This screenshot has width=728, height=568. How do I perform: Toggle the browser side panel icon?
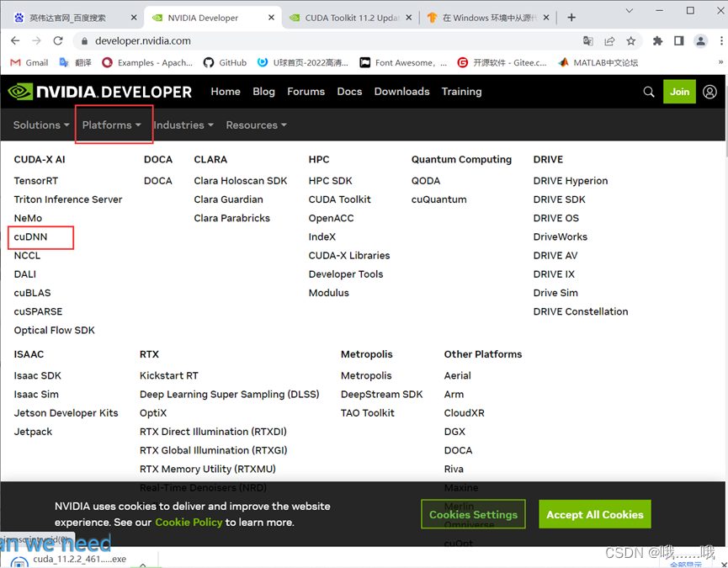coord(679,41)
